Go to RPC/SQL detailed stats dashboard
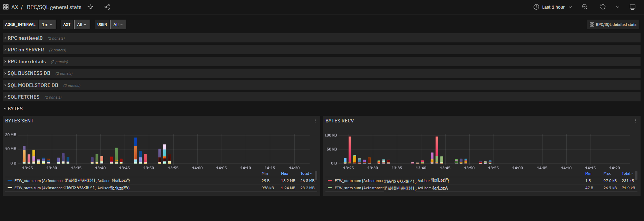 (613, 24)
